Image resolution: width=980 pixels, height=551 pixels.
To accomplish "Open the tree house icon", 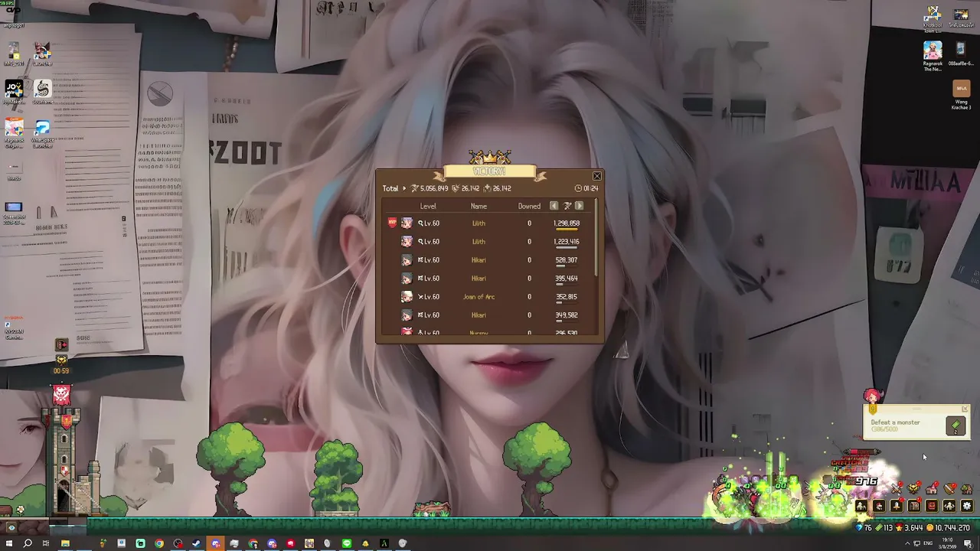I will pos(967,488).
